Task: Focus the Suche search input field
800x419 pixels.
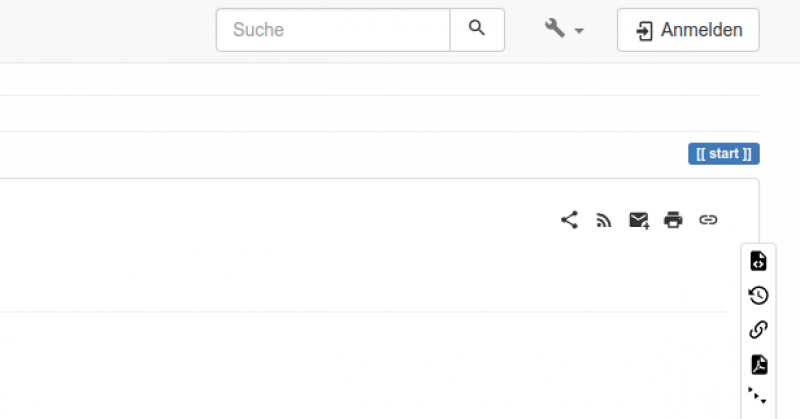Action: click(333, 29)
